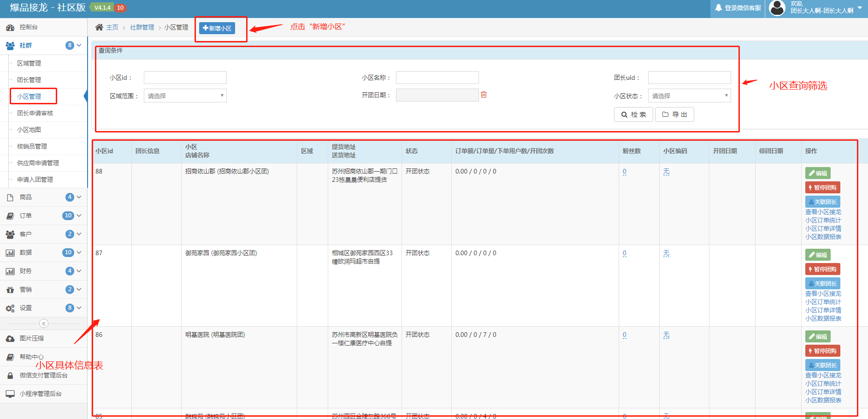Open 小区数据报表 for 招商依山郡 row
The width and height of the screenshot is (868, 419).
pos(823,237)
